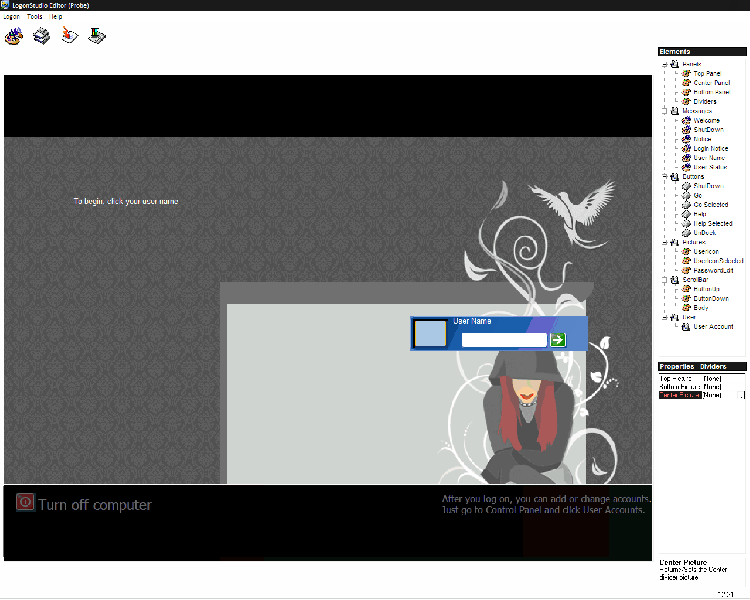Click browse button for Center Picture property
The width and height of the screenshot is (750, 600).
(741, 395)
